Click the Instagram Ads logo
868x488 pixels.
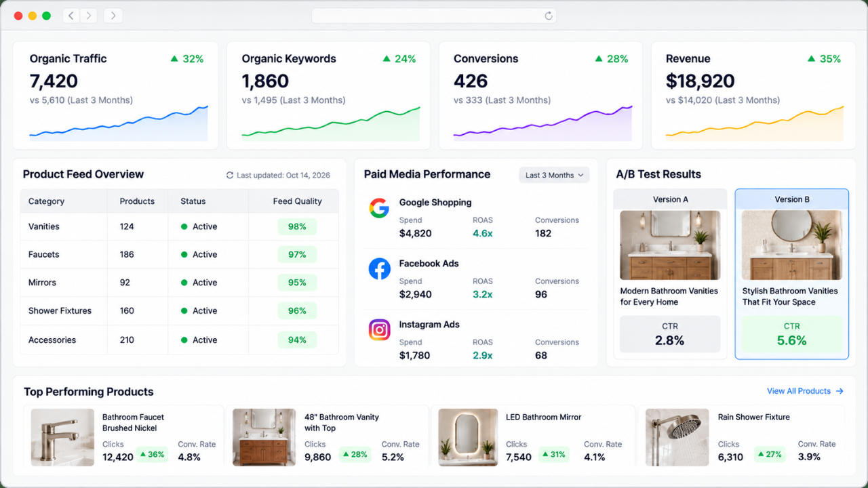(379, 330)
